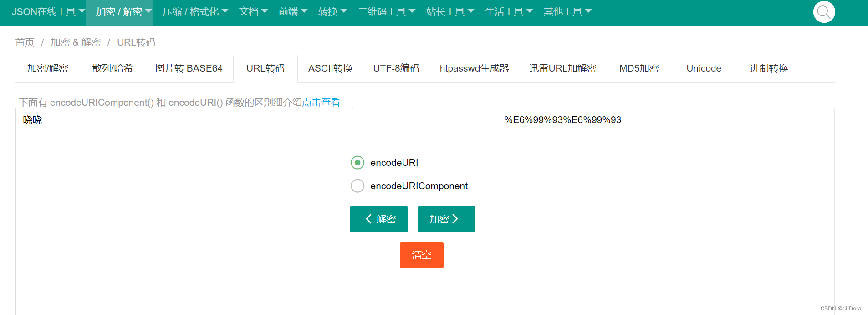This screenshot has width=868, height=315.
Task: Expand the 生活工具 dropdown menu
Action: [x=509, y=12]
